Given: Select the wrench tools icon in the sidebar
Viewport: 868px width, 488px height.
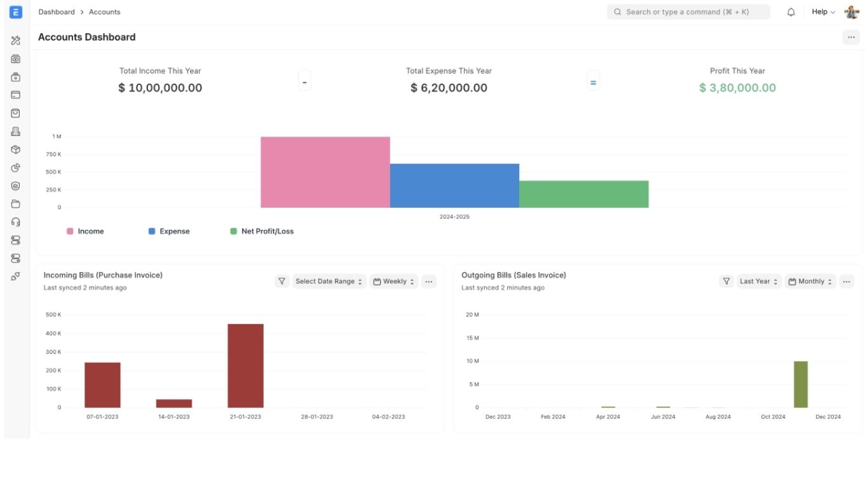Looking at the screenshot, I should click(x=15, y=40).
